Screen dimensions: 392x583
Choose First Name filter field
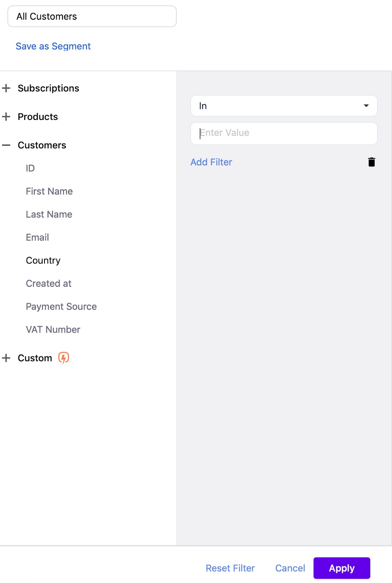(x=49, y=191)
